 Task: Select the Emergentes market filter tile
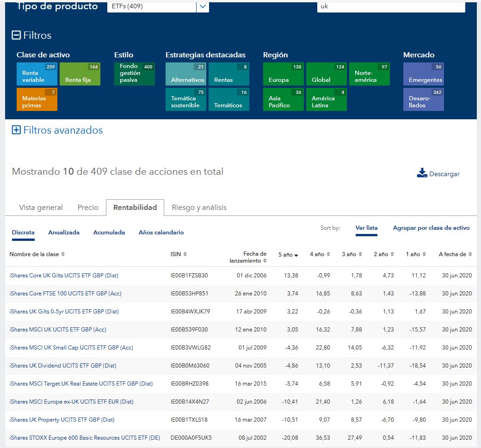pos(424,74)
